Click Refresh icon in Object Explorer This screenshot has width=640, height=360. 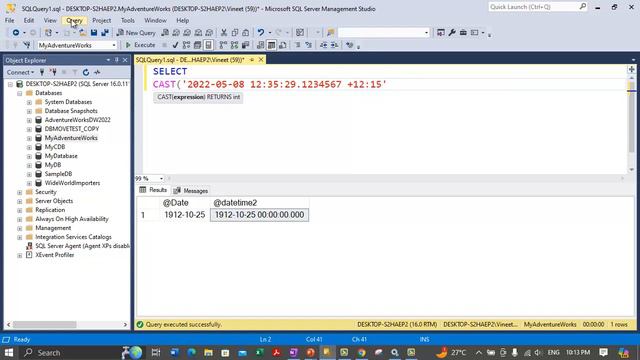point(86,72)
